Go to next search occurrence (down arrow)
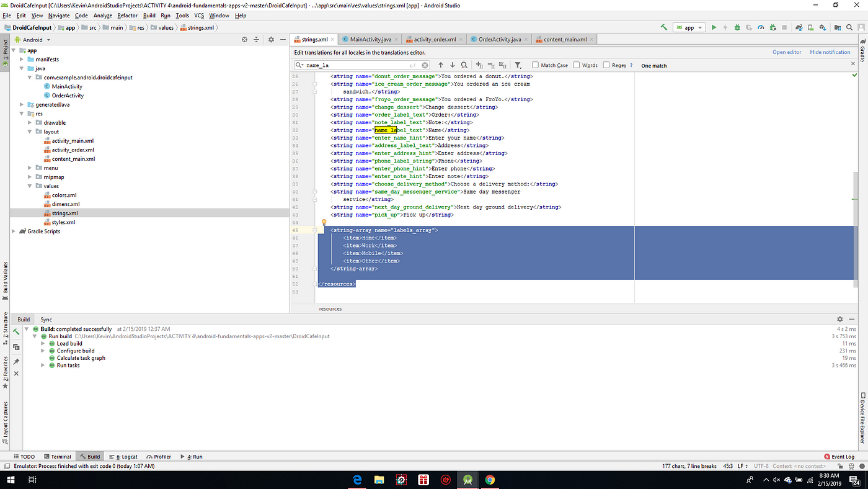This screenshot has height=489, width=868. pos(453,65)
